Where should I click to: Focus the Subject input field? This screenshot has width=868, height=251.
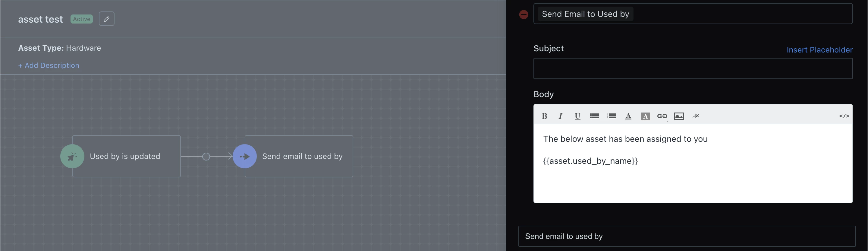(x=693, y=68)
